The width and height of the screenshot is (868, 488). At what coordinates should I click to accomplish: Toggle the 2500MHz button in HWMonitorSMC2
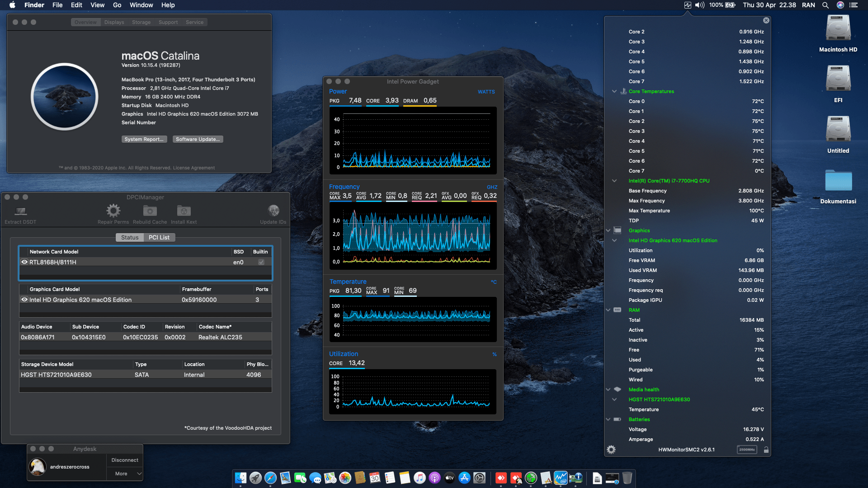coord(747,450)
